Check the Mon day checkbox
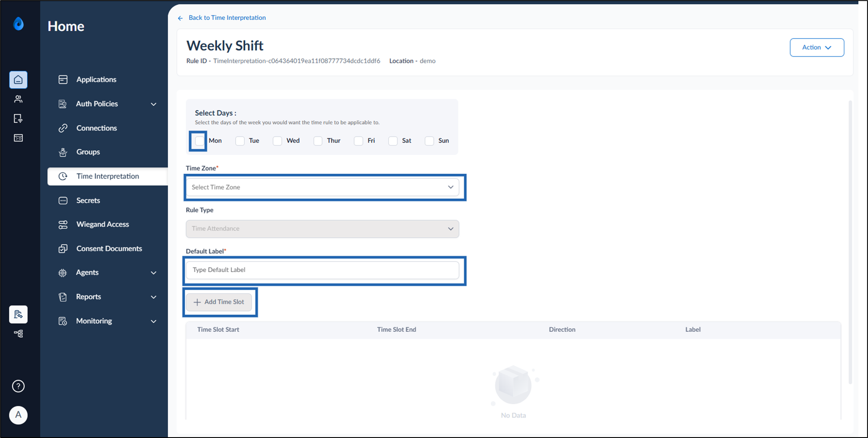Image resolution: width=868 pixels, height=438 pixels. pyautogui.click(x=199, y=141)
